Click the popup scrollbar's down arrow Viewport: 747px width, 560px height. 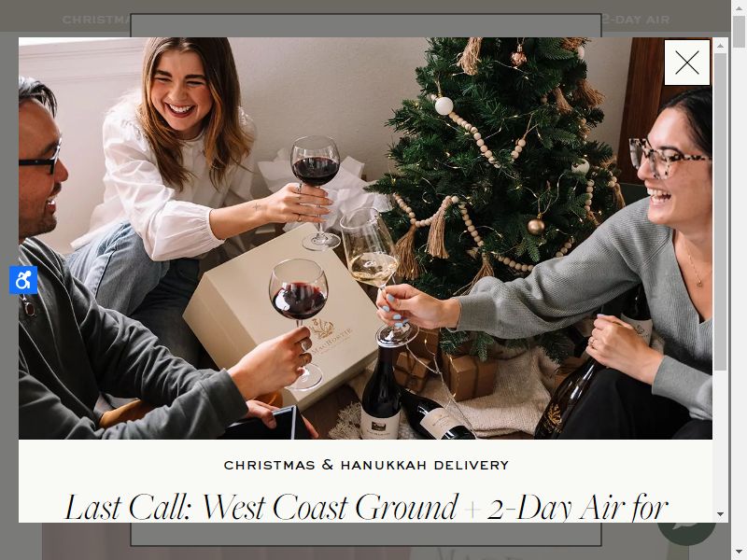point(720,514)
